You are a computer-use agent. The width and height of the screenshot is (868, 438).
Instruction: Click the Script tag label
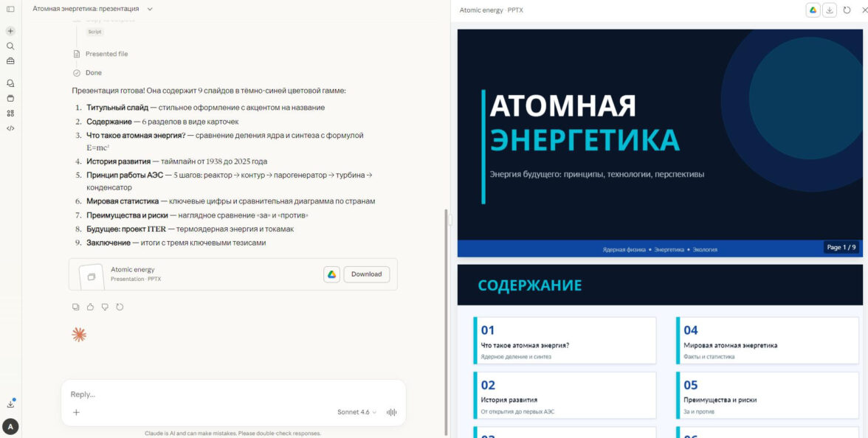click(94, 32)
